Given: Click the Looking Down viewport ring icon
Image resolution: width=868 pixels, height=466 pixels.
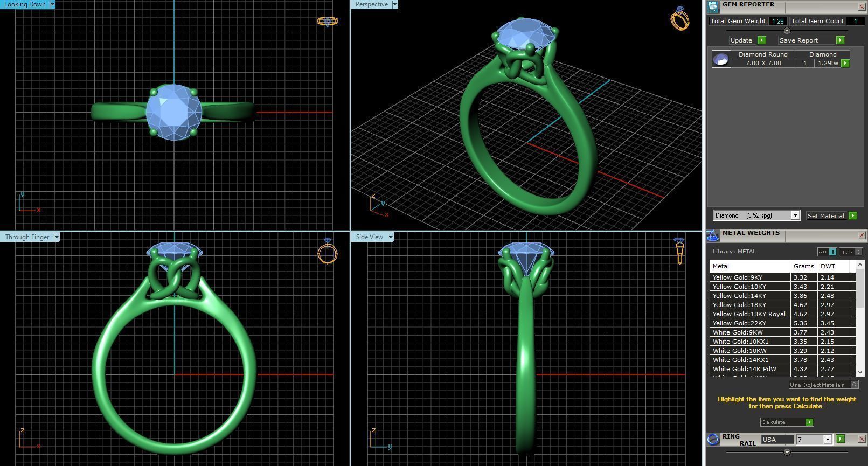Looking at the screenshot, I should tap(327, 22).
